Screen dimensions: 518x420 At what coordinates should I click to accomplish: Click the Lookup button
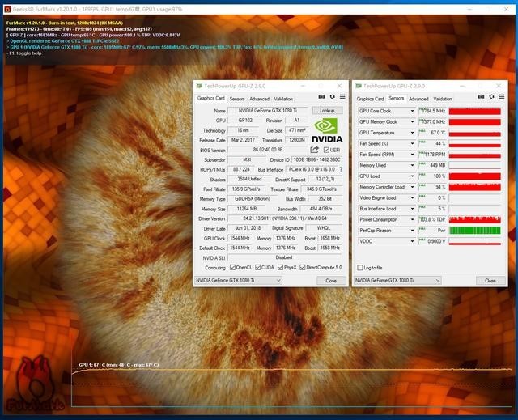tap(327, 111)
